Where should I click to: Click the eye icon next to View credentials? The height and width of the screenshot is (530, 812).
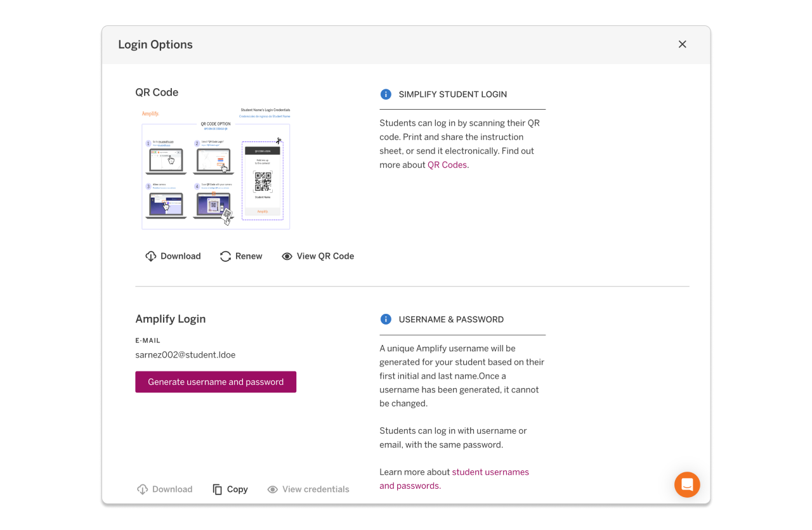pos(272,489)
